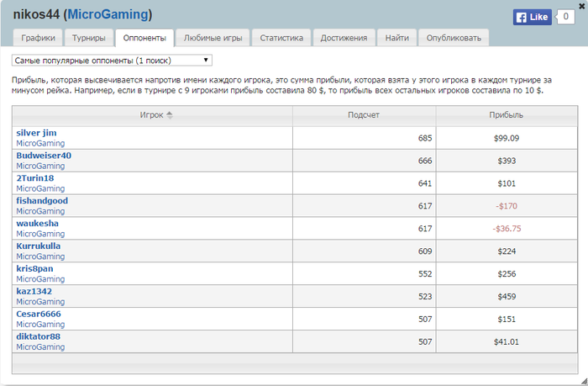Follow the MicroGaming link in the title

pyautogui.click(x=108, y=14)
